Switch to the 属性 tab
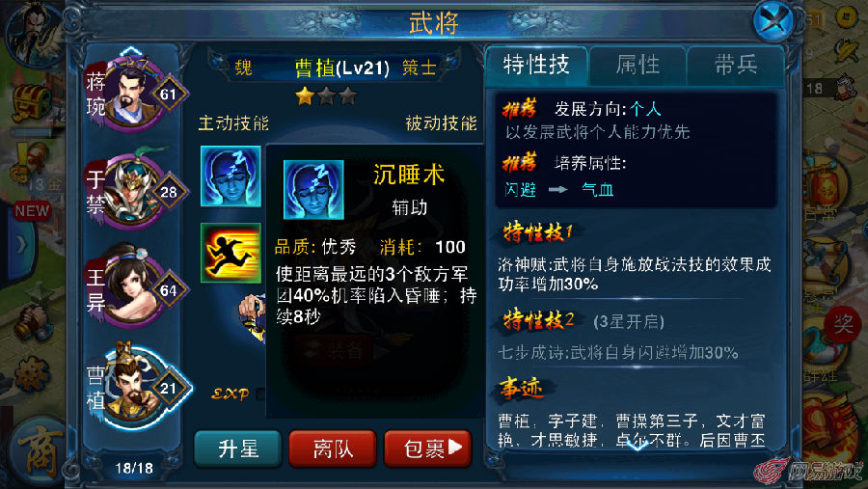The width and height of the screenshot is (868, 489). coord(637,66)
